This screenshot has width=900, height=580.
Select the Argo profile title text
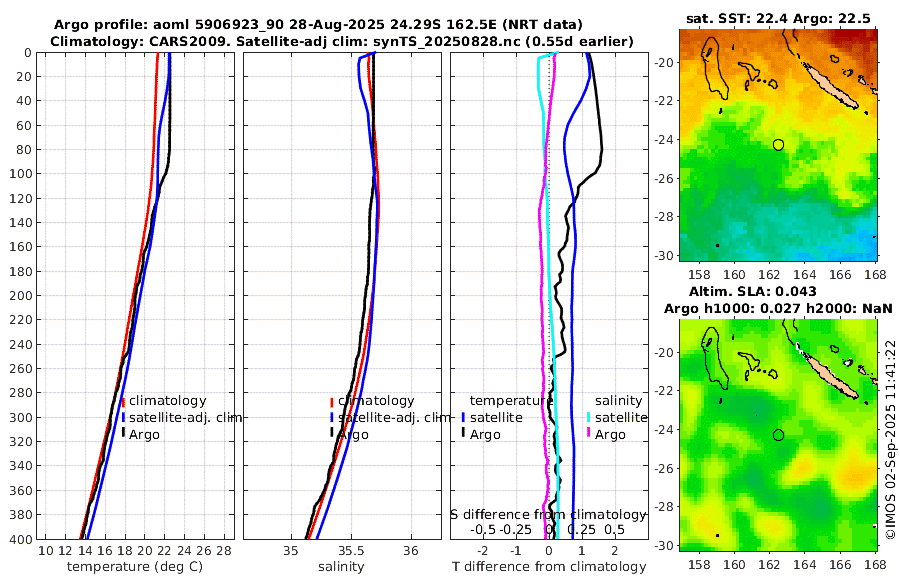318,25
